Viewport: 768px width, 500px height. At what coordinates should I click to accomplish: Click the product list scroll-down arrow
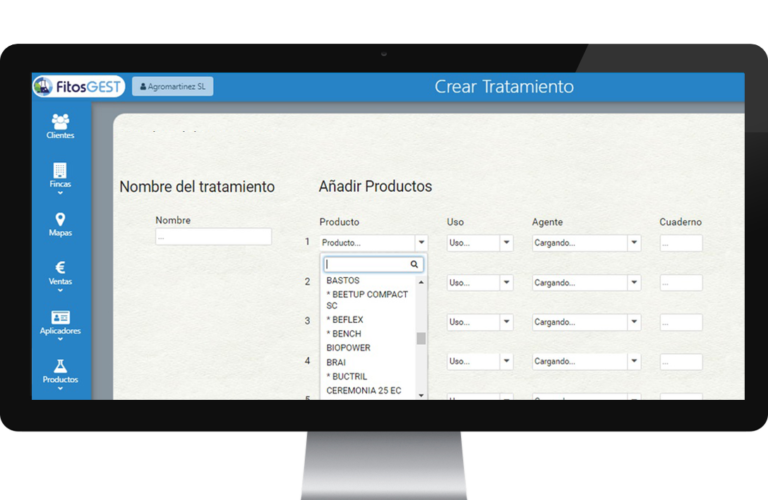pyautogui.click(x=421, y=395)
